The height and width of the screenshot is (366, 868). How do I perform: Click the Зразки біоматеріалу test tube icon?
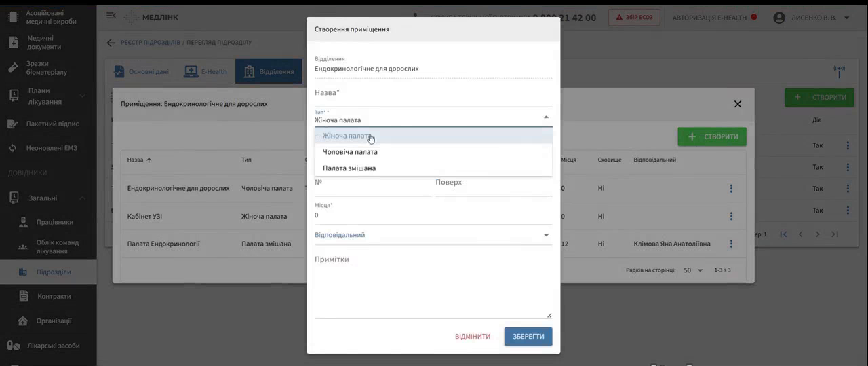pos(13,67)
